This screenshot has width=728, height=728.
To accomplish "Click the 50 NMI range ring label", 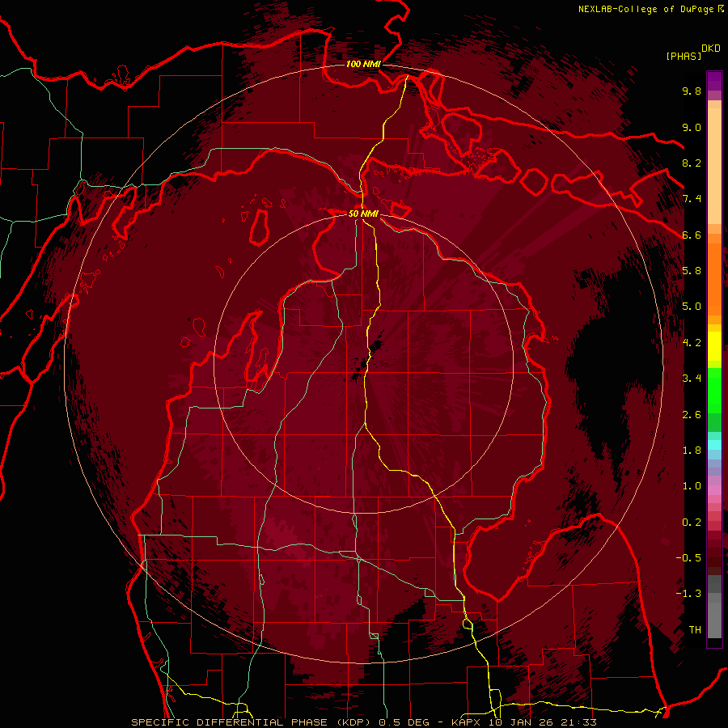I will point(363,214).
